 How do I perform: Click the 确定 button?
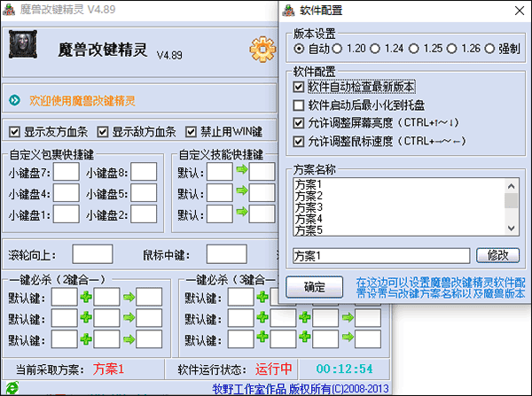314,287
